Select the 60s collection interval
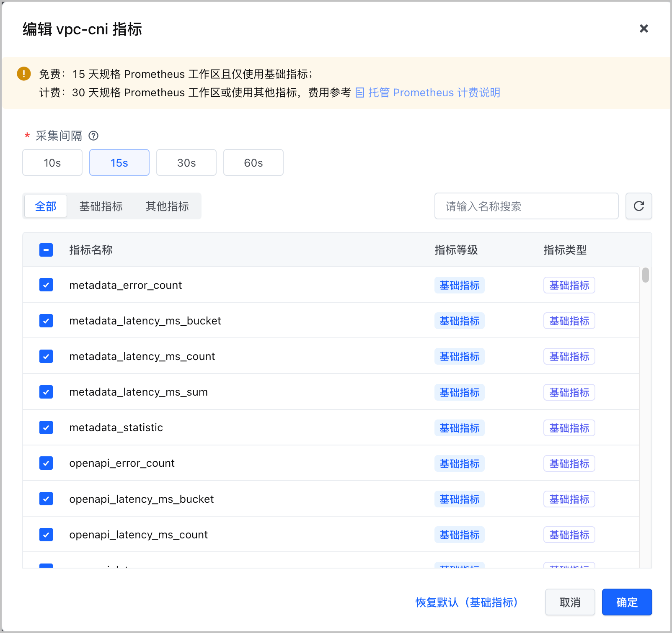672x633 pixels. pyautogui.click(x=253, y=162)
